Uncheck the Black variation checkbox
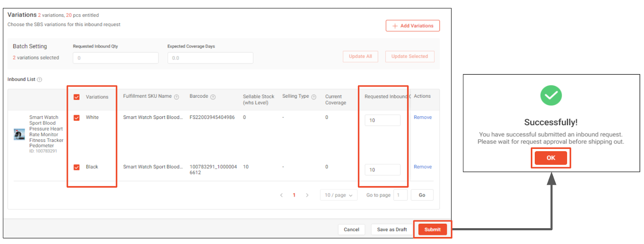Image resolution: width=644 pixels, height=244 pixels. pyautogui.click(x=76, y=167)
